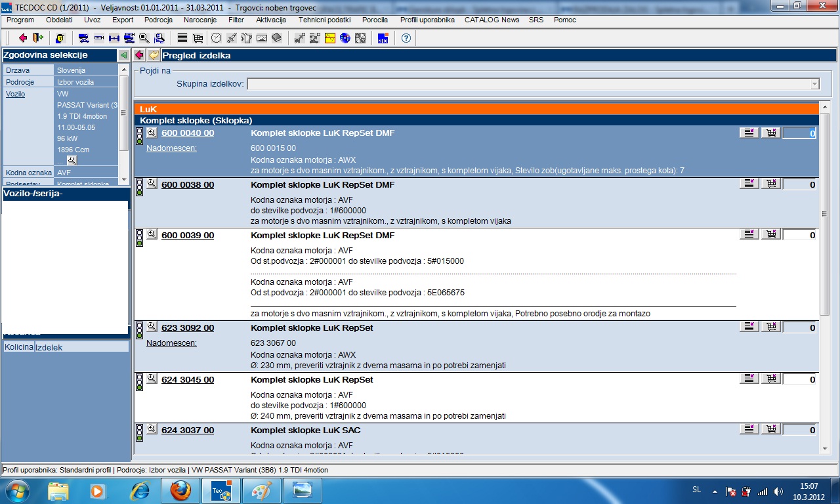Open the Program menu
Screen dimensions: 840x504
[20, 20]
